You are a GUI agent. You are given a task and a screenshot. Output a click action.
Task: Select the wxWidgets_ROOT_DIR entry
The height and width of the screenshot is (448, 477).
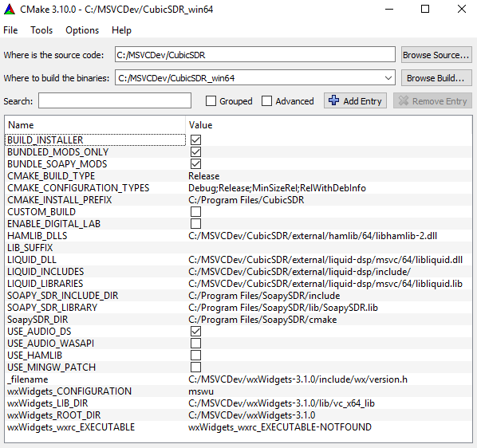[x=54, y=415]
